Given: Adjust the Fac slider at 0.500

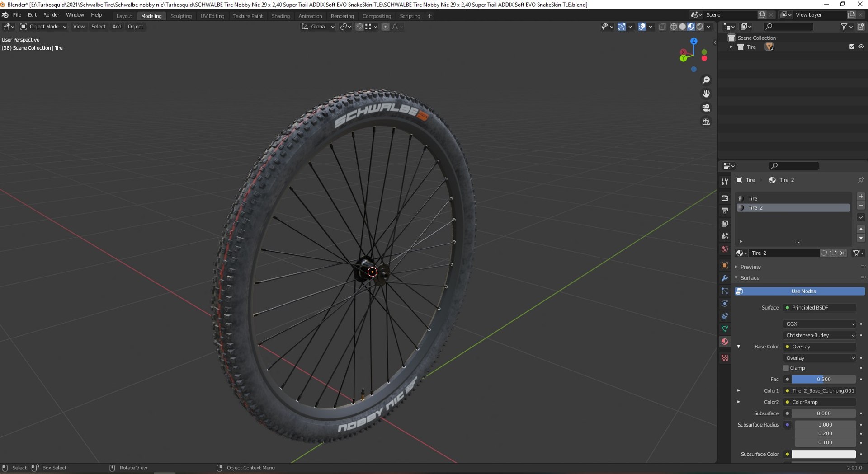Looking at the screenshot, I should tap(824, 380).
